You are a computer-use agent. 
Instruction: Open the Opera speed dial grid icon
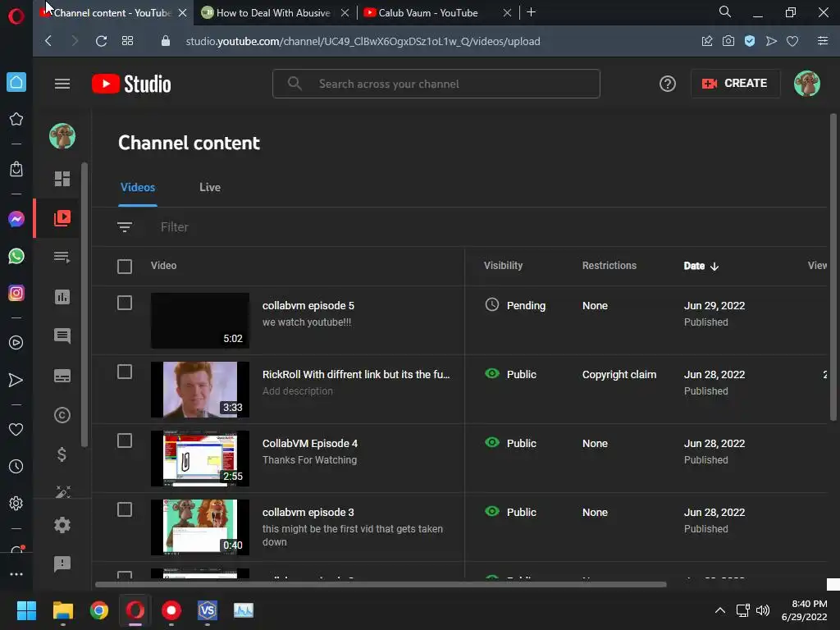(127, 41)
